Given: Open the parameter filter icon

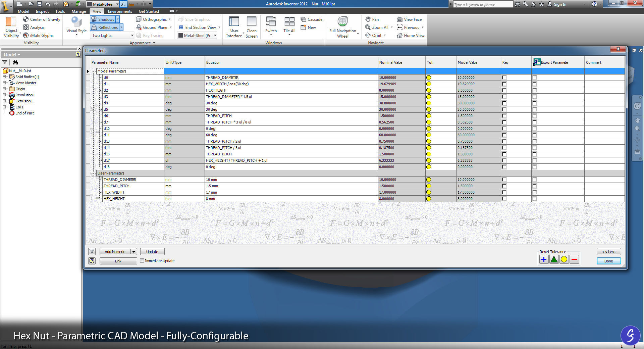Looking at the screenshot, I should tap(92, 251).
